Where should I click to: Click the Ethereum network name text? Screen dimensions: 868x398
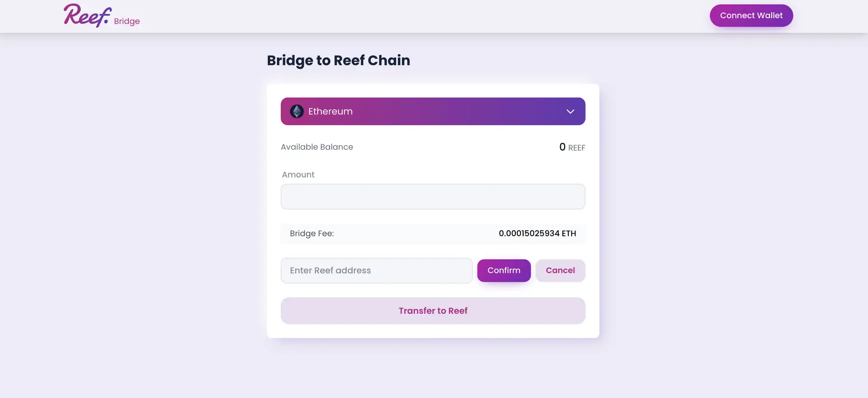[330, 112]
